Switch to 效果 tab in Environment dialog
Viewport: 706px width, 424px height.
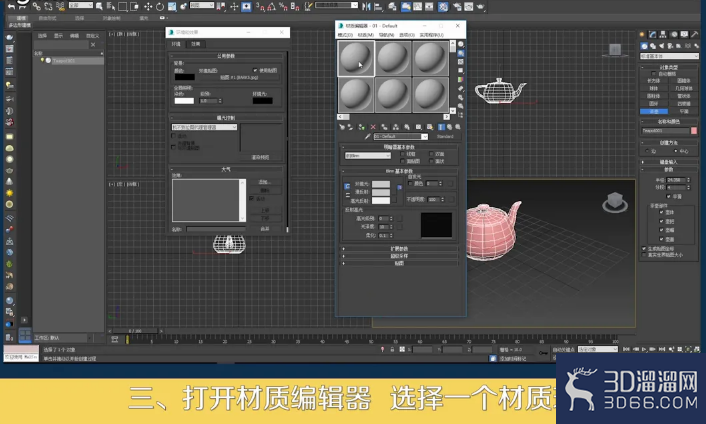[x=195, y=44]
